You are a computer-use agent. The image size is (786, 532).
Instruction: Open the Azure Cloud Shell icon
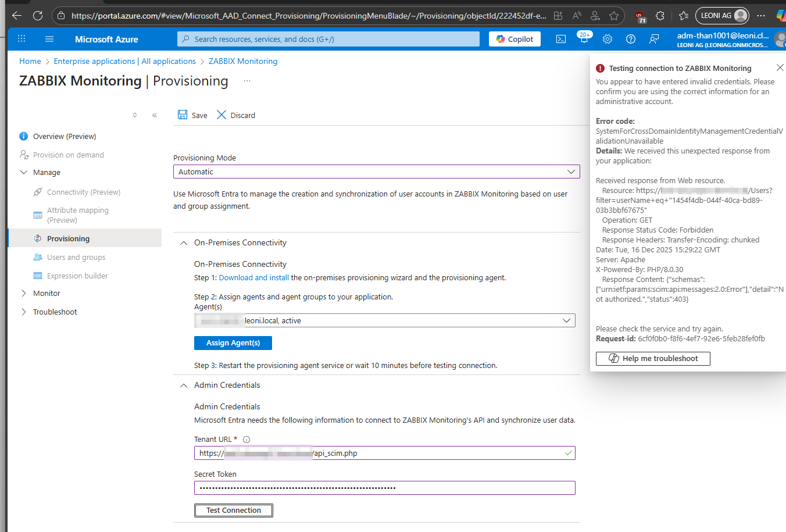pyautogui.click(x=561, y=39)
